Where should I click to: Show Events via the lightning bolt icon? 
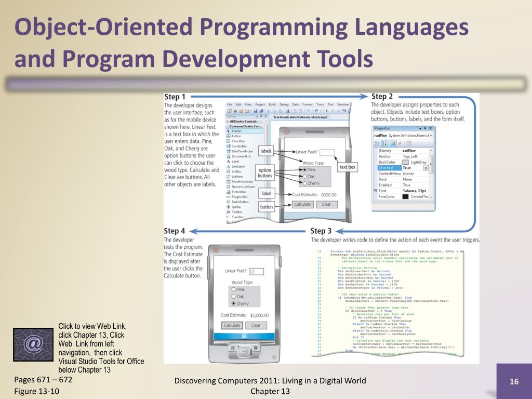(x=401, y=143)
